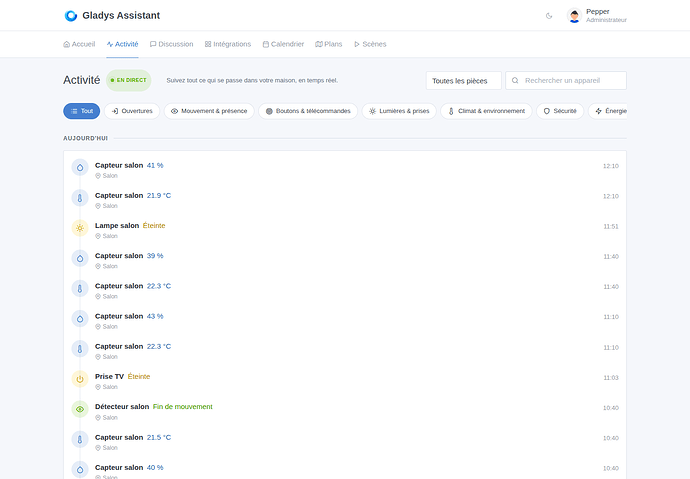Click thermometer icon of the 11:40 22.3 °C entry
The width and height of the screenshot is (690, 479).
click(80, 289)
